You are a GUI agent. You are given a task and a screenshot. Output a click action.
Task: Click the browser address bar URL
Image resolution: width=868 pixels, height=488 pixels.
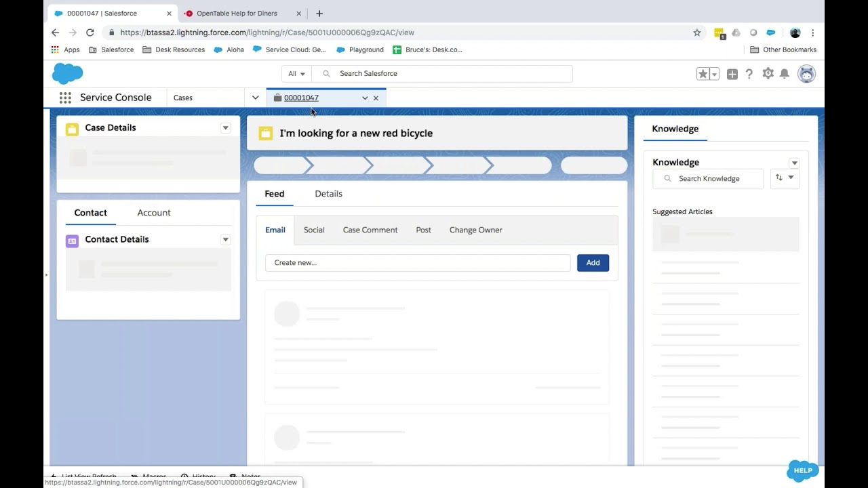point(267,33)
